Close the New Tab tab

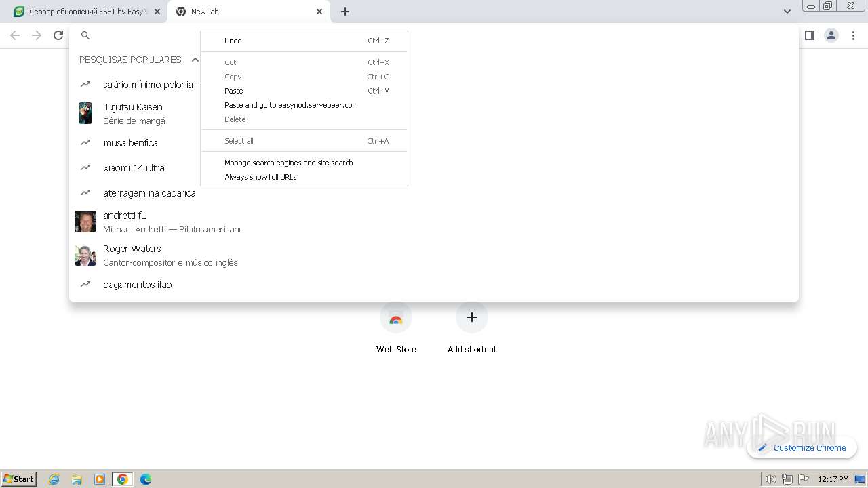319,12
